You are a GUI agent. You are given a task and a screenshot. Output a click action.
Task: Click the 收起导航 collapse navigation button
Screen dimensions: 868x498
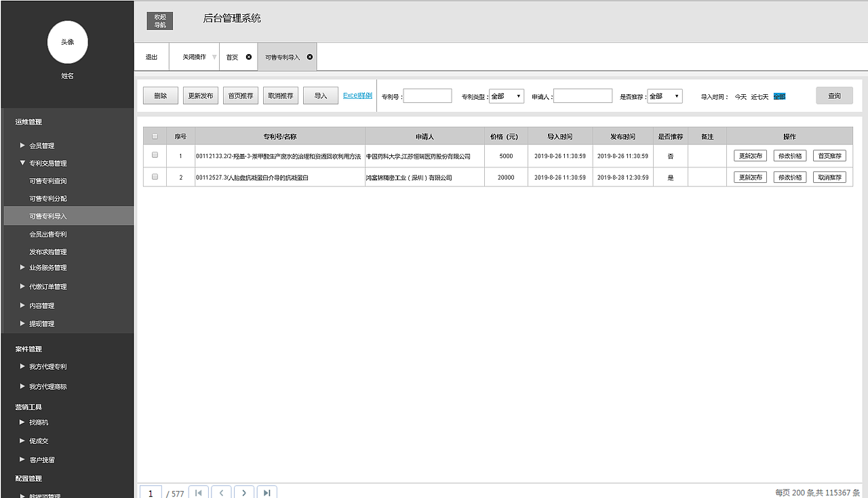tap(160, 21)
